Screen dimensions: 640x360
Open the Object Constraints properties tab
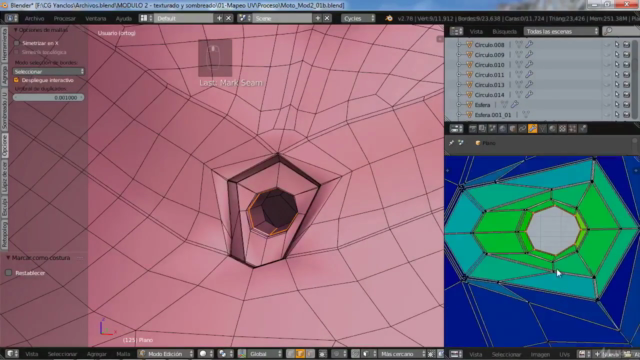[x=522, y=129]
